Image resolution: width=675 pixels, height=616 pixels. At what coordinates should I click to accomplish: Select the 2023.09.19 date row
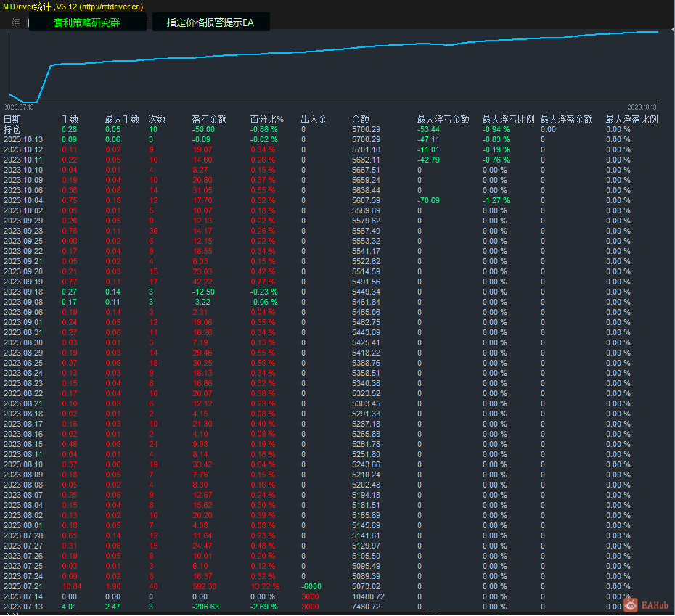(23, 282)
